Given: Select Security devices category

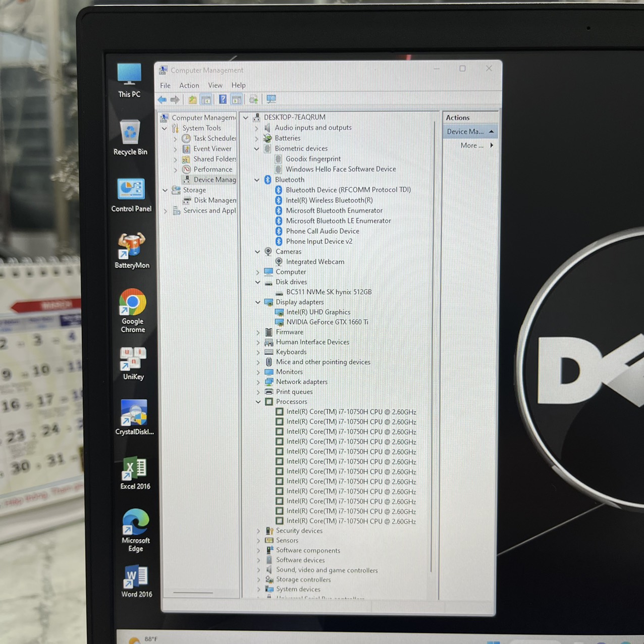Looking at the screenshot, I should [x=299, y=530].
